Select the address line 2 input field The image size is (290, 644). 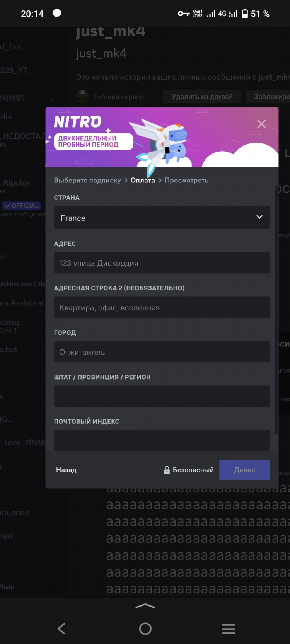point(162,307)
